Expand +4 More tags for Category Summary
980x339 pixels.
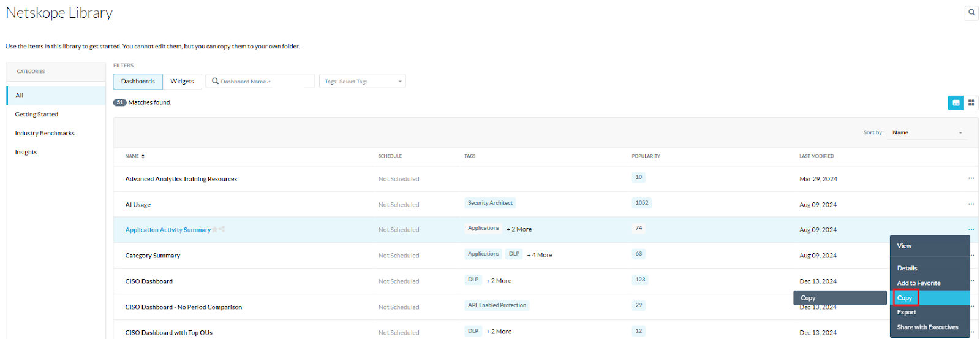[x=540, y=255]
